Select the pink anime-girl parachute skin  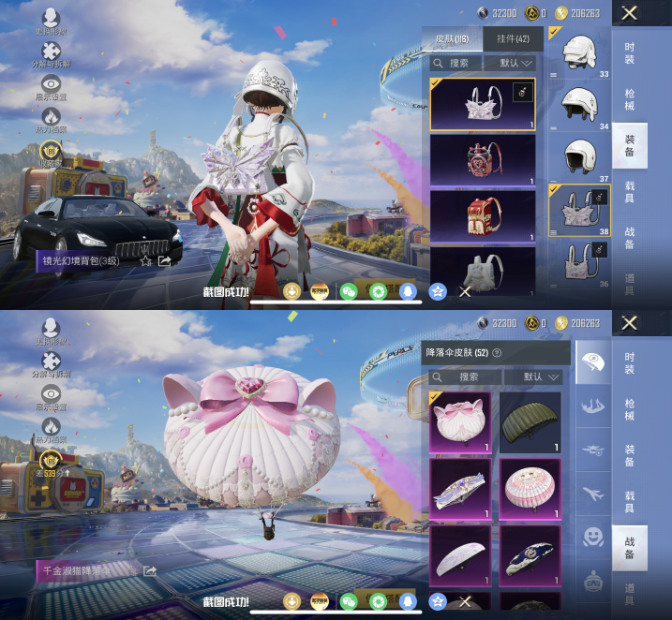pyautogui.click(x=530, y=490)
